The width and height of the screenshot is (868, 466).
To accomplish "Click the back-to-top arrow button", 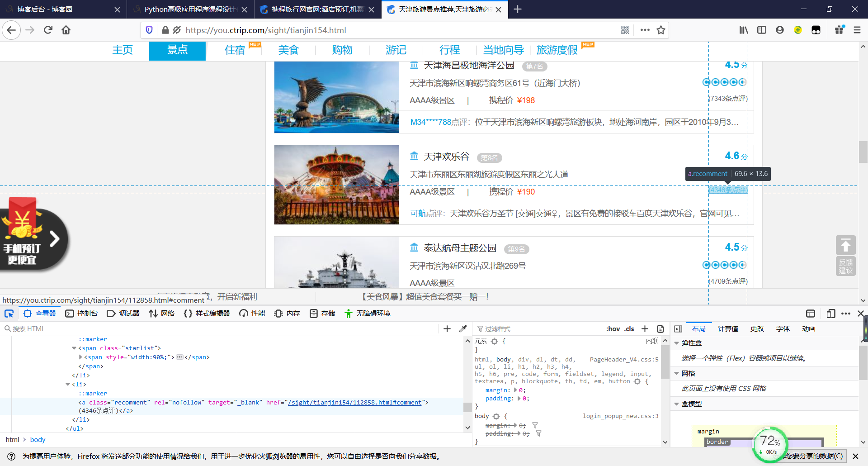I will [x=845, y=246].
